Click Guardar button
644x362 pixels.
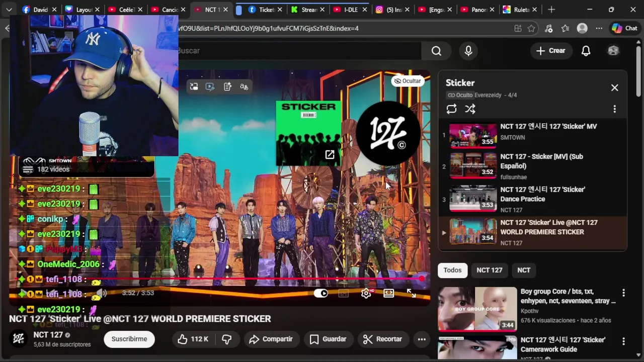(328, 339)
